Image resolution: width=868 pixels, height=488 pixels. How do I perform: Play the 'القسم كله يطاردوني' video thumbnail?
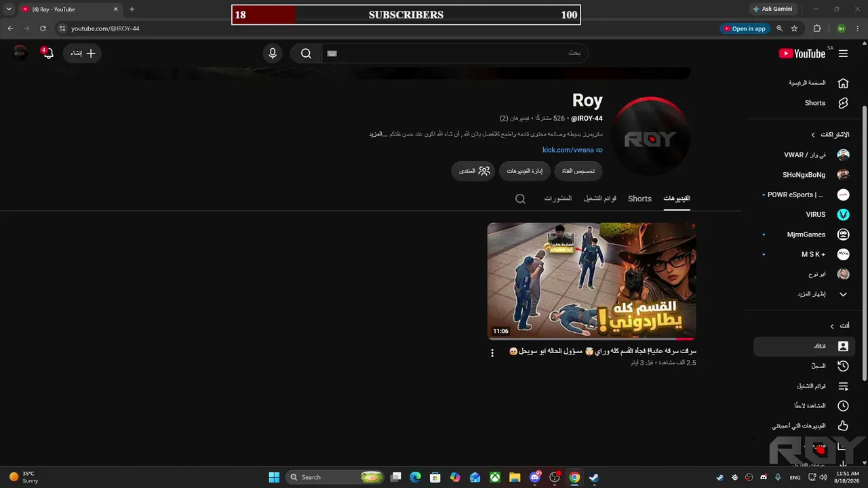[x=591, y=281]
